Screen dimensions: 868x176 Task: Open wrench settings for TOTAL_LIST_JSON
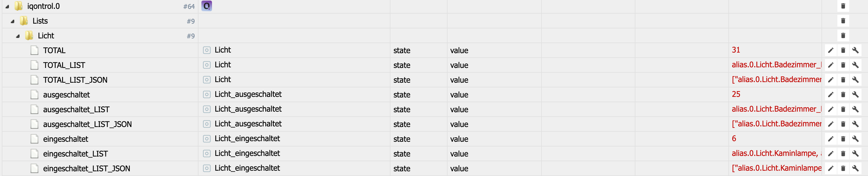pos(855,80)
